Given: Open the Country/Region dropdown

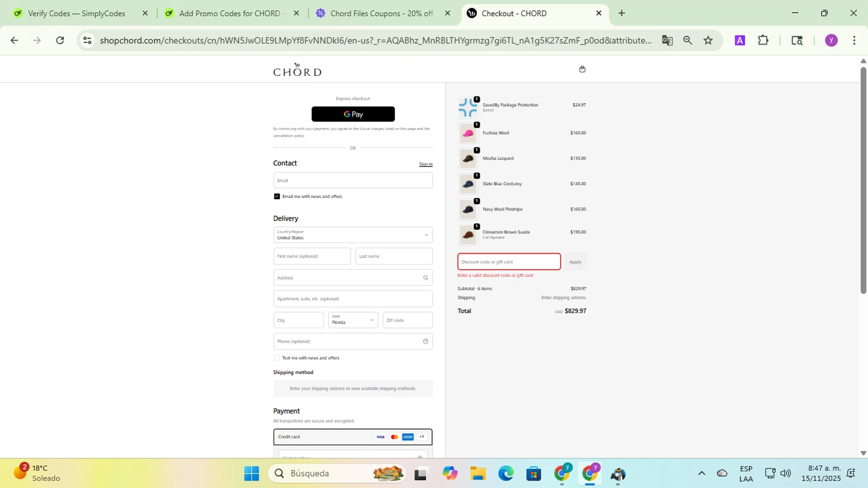Looking at the screenshot, I should pyautogui.click(x=353, y=235).
